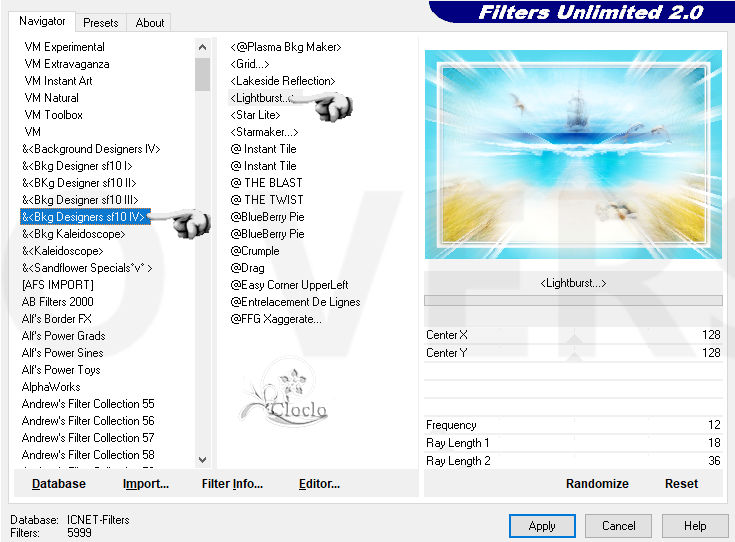This screenshot has height=542, width=735.
Task: Open Filter Info...
Action: tap(232, 483)
